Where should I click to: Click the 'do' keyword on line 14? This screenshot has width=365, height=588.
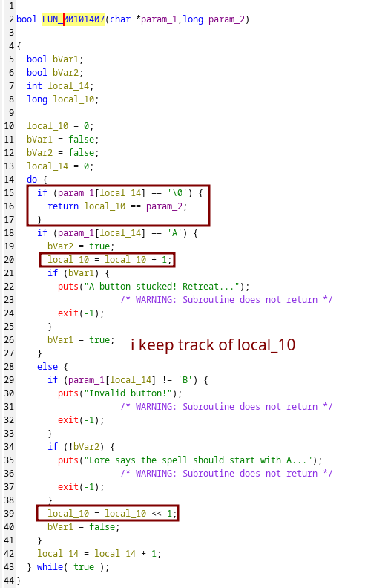pos(32,180)
